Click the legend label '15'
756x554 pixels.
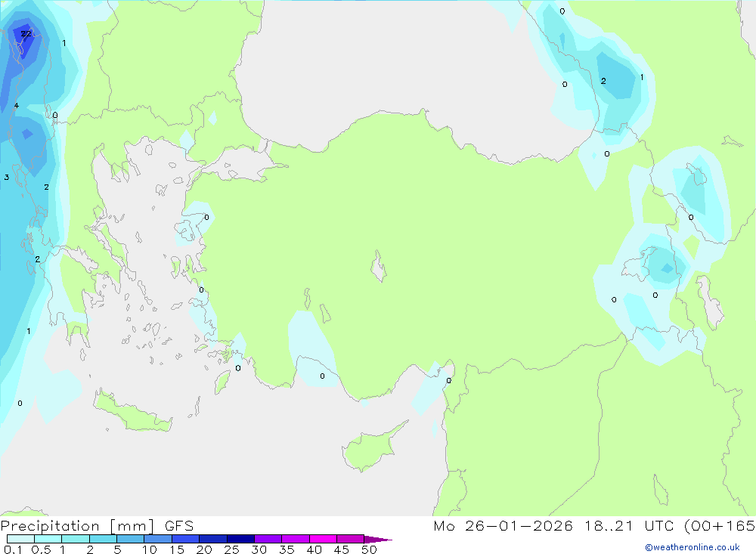click(176, 549)
